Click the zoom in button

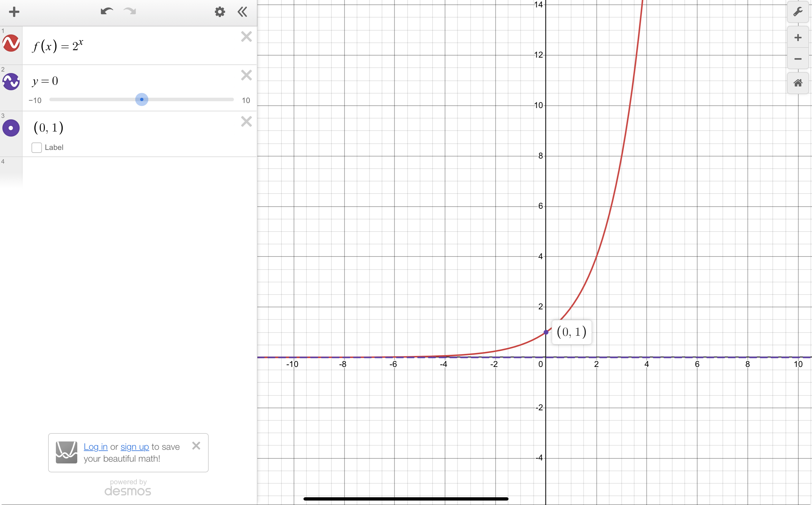coord(798,37)
